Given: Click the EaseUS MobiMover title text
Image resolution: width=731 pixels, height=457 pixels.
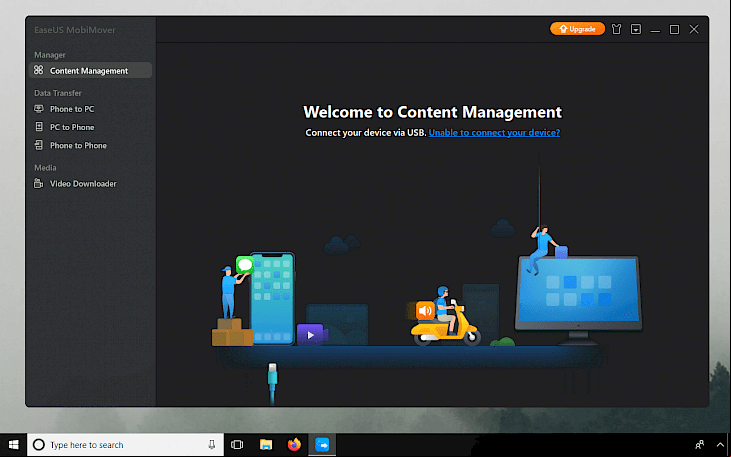Looking at the screenshot, I should tap(75, 30).
